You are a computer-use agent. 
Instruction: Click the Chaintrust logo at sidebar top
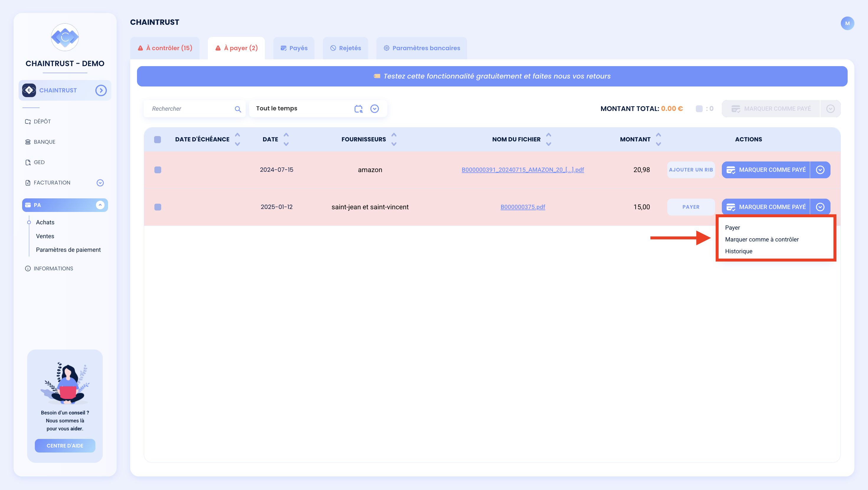pyautogui.click(x=65, y=37)
